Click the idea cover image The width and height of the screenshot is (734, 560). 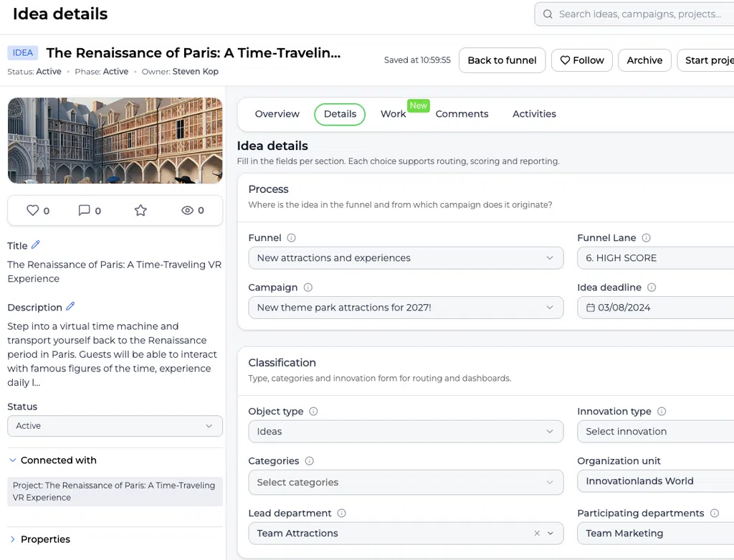(115, 141)
